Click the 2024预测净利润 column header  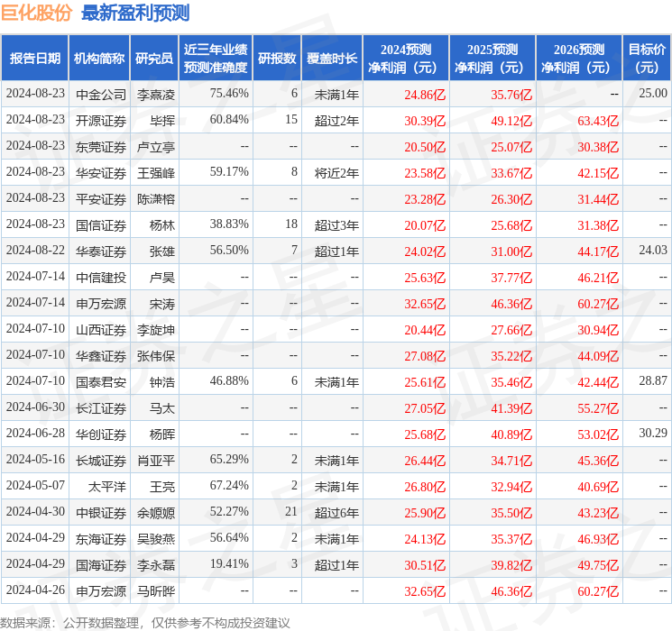(406, 59)
